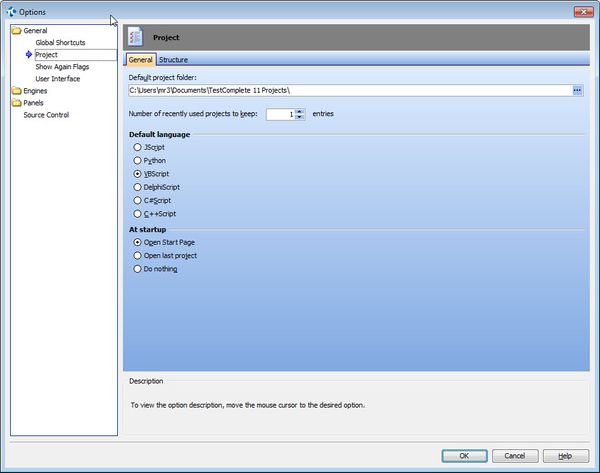Select Global Shortcuts in options tree
Screen dimensions: 600x473
[x=60, y=43]
